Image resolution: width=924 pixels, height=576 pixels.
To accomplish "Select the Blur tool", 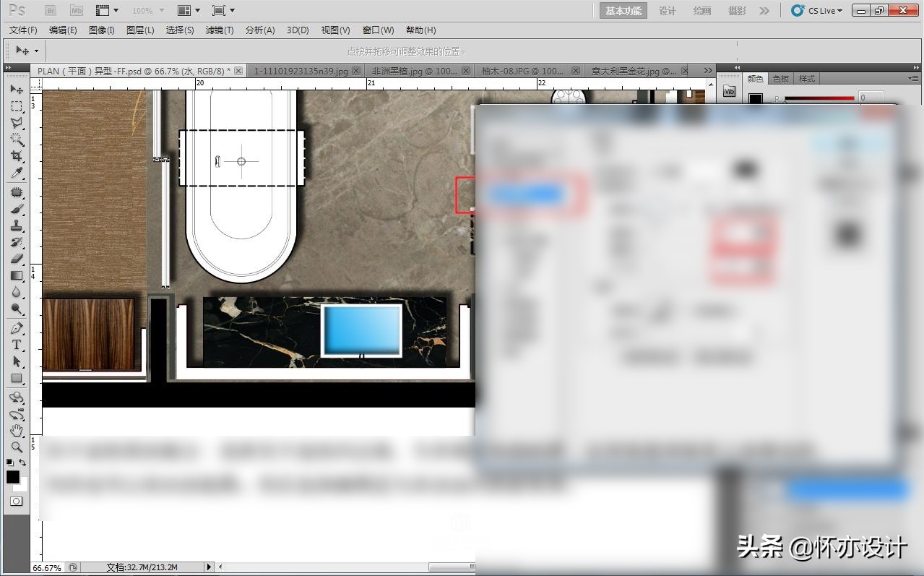I will pos(17,292).
